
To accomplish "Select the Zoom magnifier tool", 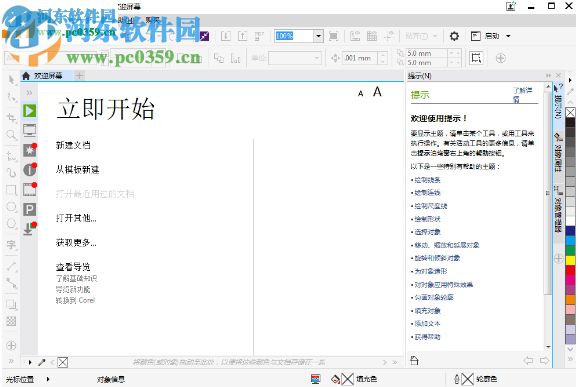I will click(x=12, y=135).
